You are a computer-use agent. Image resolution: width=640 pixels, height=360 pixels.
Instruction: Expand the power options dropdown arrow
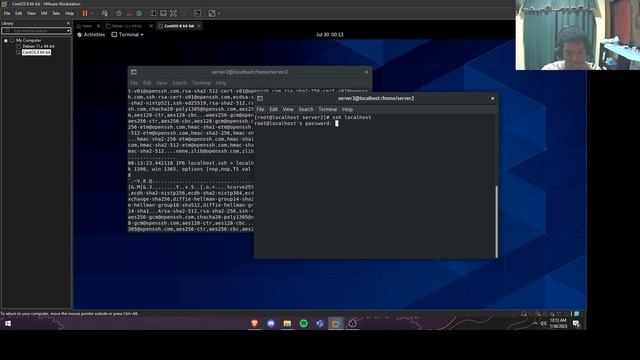click(x=92, y=13)
